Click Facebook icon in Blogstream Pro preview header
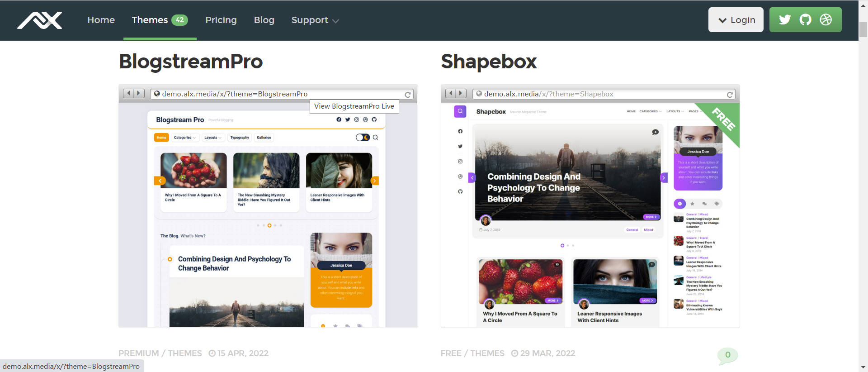Viewport: 868px width, 372px height. [339, 119]
